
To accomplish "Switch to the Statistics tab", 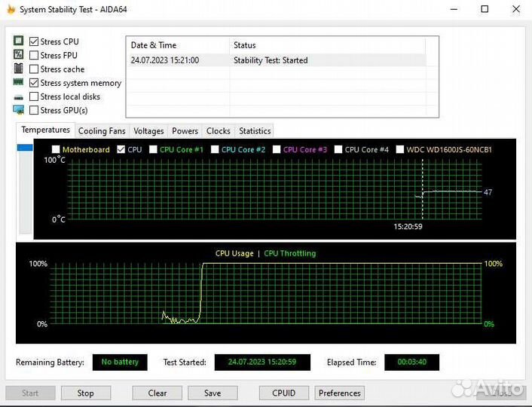I will (255, 131).
